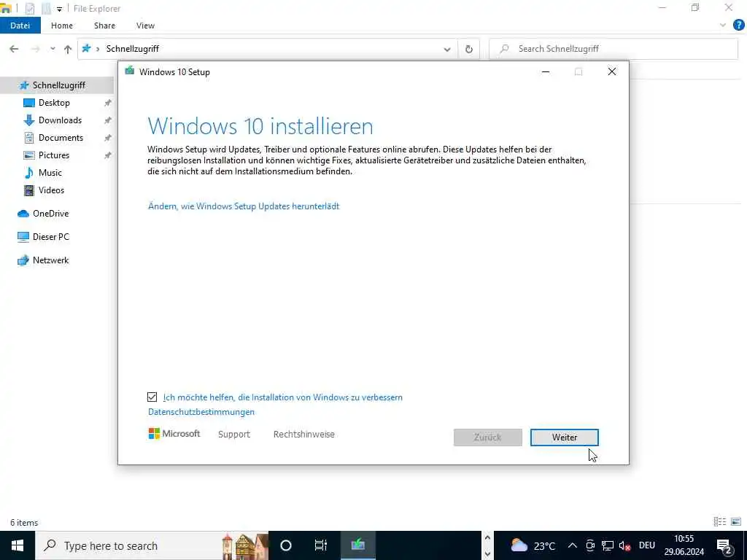The width and height of the screenshot is (747, 560).
Task: Open Pictures in the navigation pane
Action: pos(54,155)
